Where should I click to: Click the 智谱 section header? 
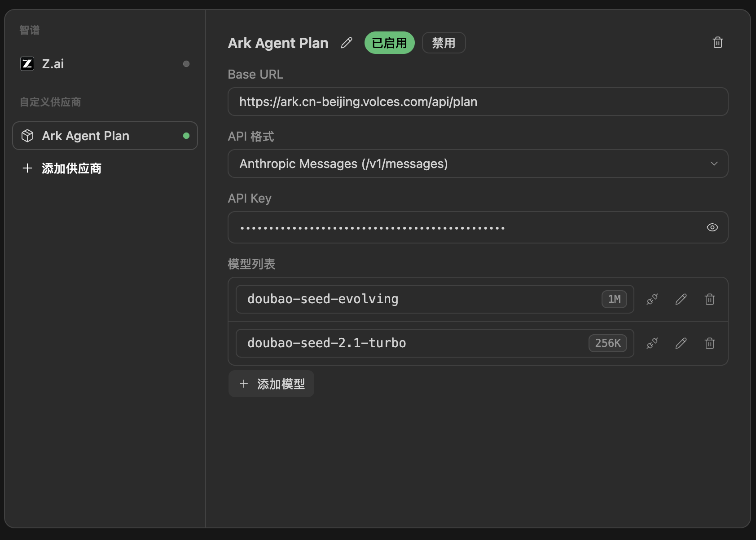(x=30, y=30)
